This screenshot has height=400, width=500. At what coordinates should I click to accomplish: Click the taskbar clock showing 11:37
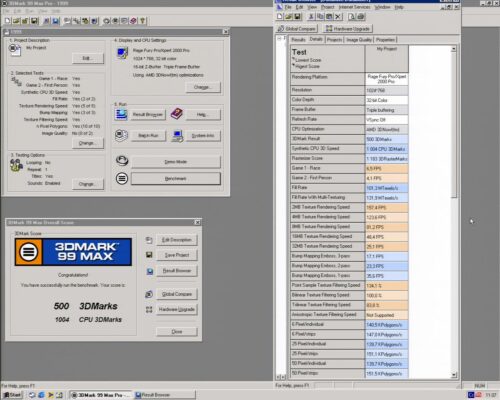coord(491,395)
